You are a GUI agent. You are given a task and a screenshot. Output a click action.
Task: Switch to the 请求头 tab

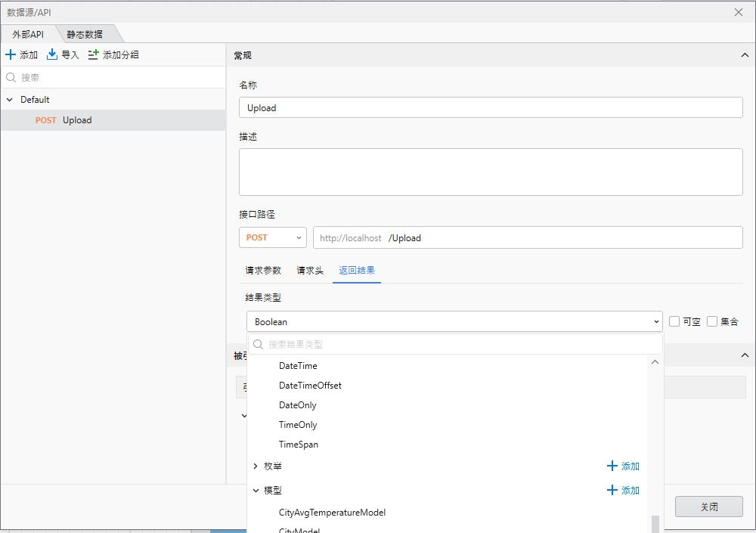[x=310, y=271]
